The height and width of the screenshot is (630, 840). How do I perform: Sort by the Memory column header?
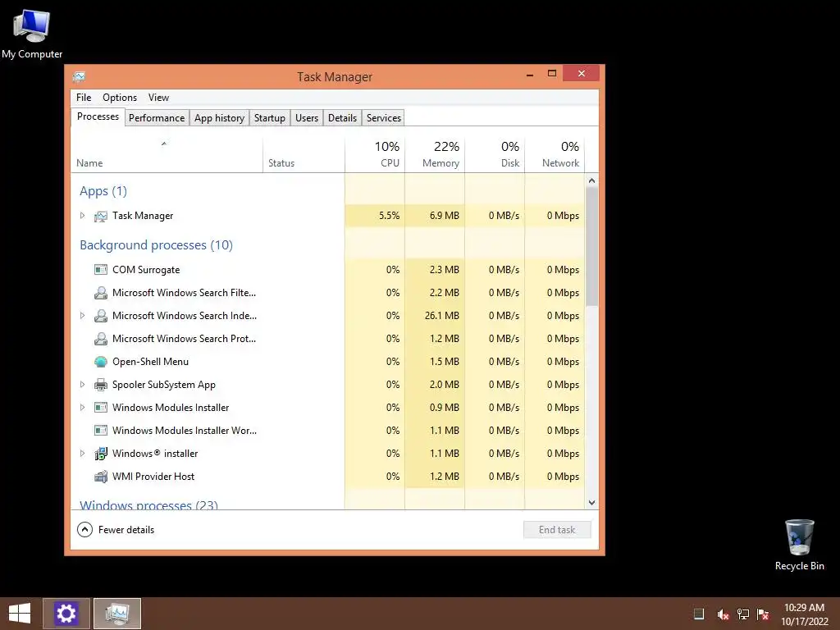point(435,155)
